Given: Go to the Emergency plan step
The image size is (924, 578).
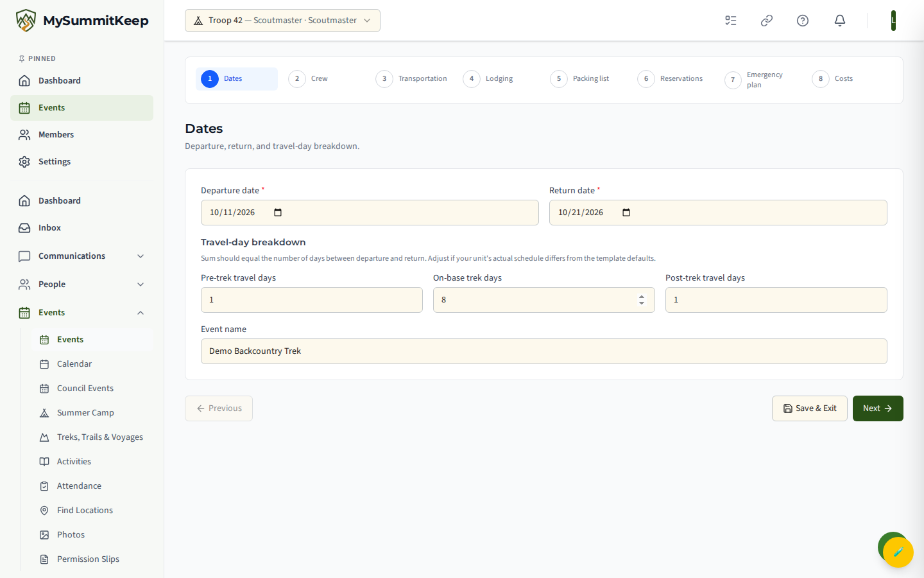Looking at the screenshot, I should pyautogui.click(x=760, y=80).
